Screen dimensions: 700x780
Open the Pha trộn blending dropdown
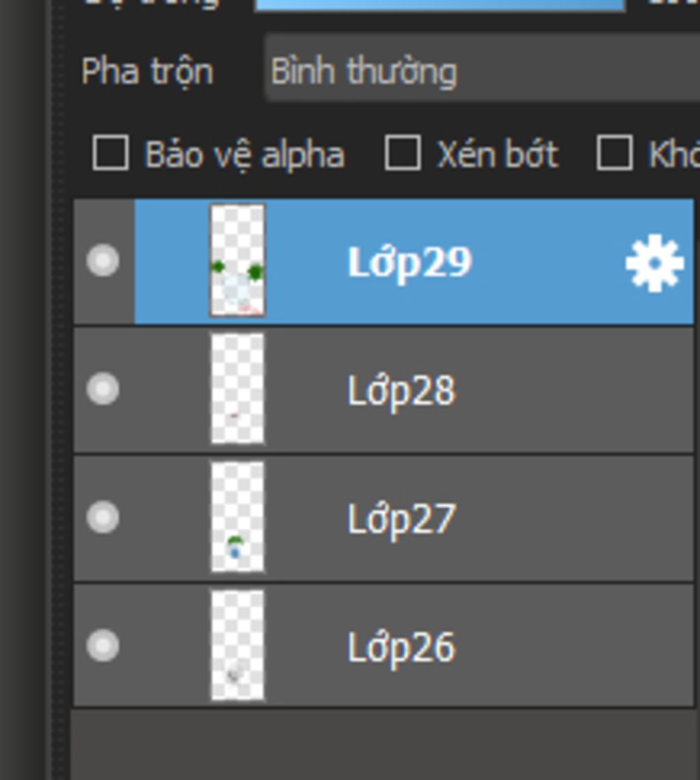pos(482,68)
